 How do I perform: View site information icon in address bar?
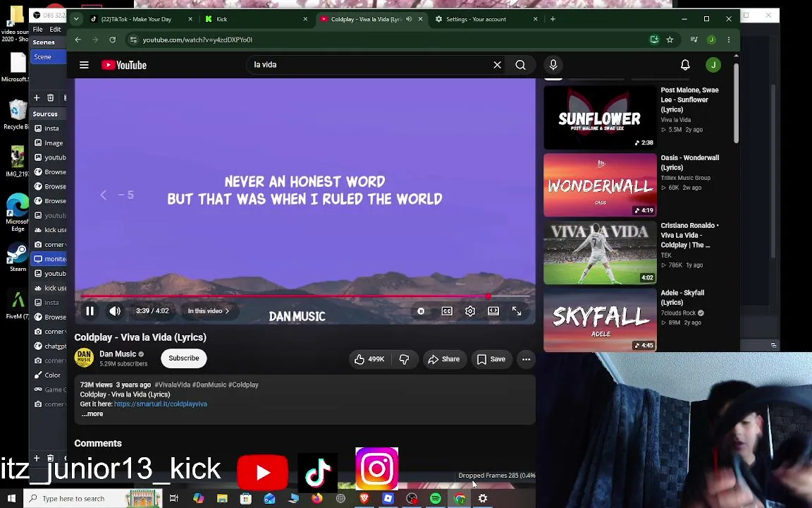(133, 40)
